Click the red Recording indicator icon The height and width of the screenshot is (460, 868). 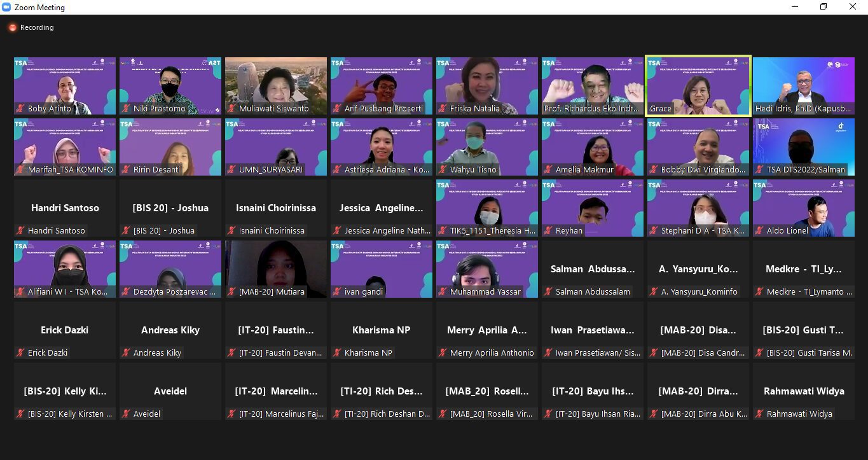tap(12, 27)
